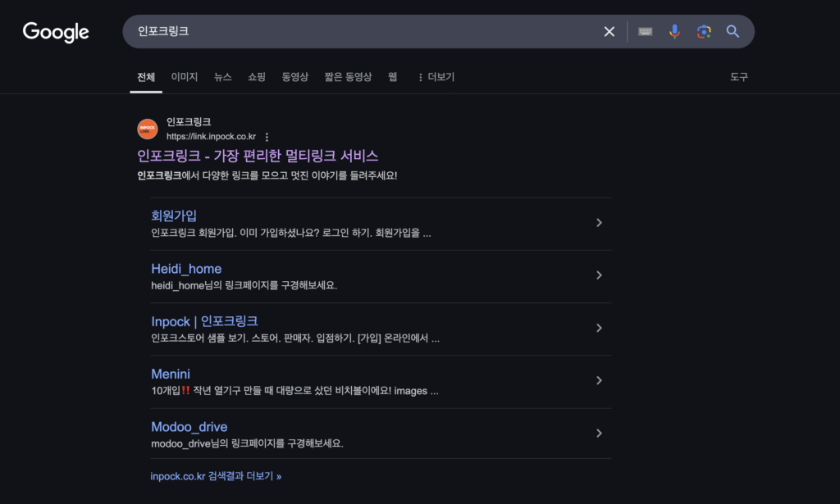Click the Google logo
The width and height of the screenshot is (840, 504).
coord(56,32)
